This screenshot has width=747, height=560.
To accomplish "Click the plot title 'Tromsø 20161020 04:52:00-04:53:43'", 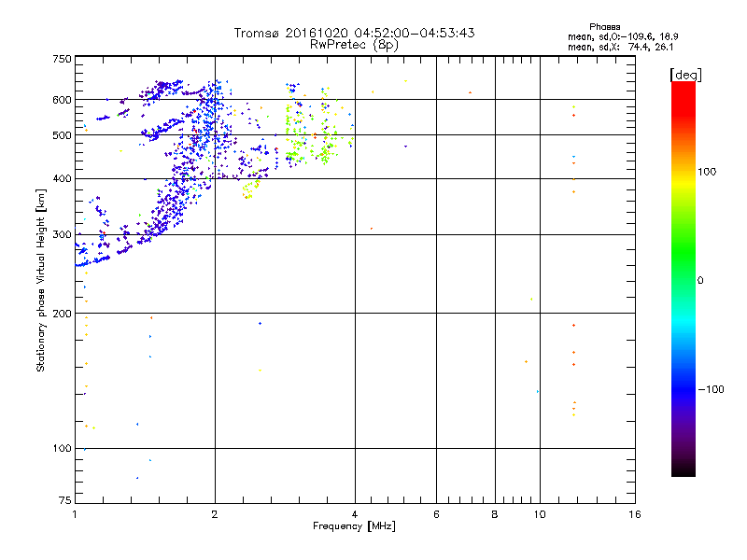I will pyautogui.click(x=354, y=33).
